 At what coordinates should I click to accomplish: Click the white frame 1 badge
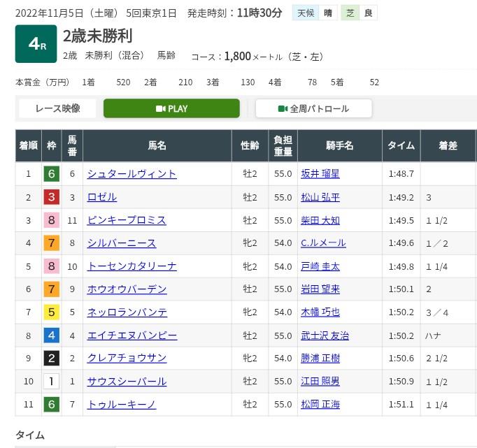[51, 382]
